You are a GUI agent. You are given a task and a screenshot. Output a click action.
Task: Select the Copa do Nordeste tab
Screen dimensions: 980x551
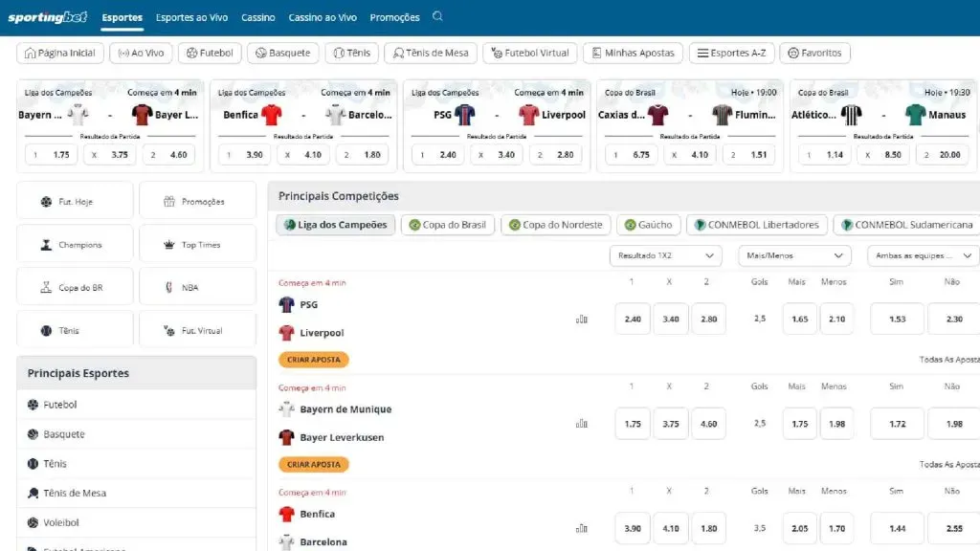pyautogui.click(x=556, y=225)
